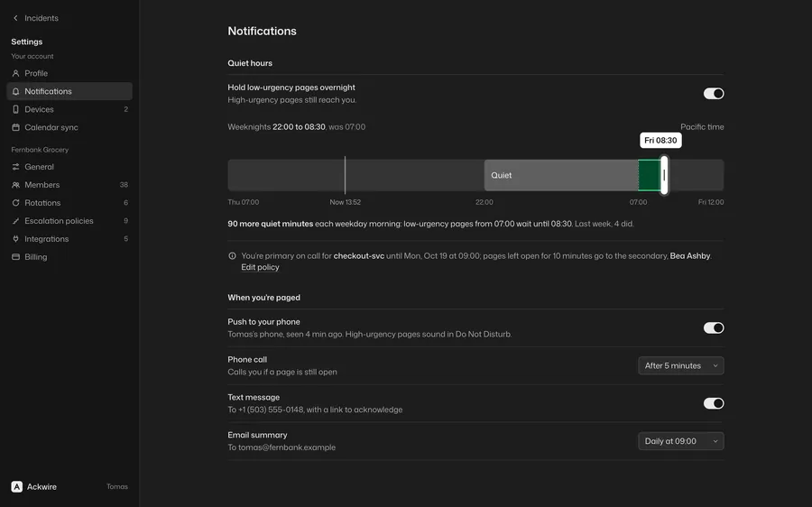Click the info icon beside on-call notice
This screenshot has height=507, width=812.
[x=232, y=256]
